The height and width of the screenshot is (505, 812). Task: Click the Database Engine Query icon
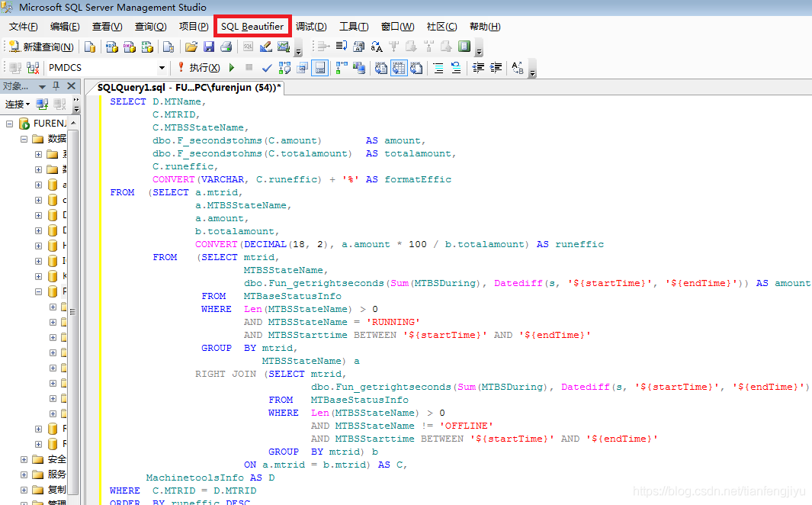click(x=90, y=47)
